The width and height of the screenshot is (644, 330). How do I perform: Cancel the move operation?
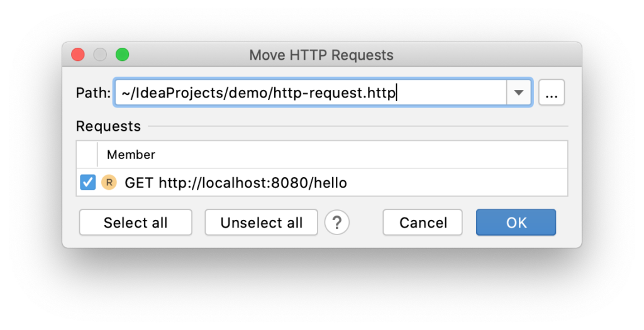click(423, 223)
